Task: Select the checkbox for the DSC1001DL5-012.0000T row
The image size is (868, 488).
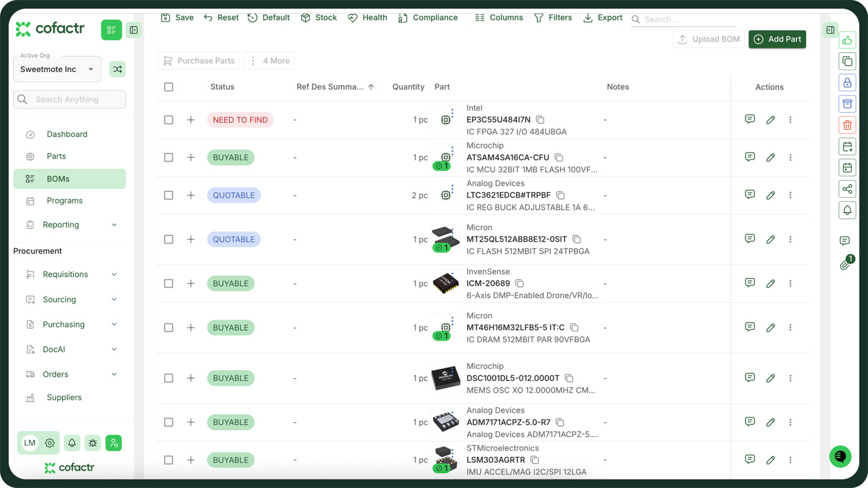Action: click(x=169, y=378)
